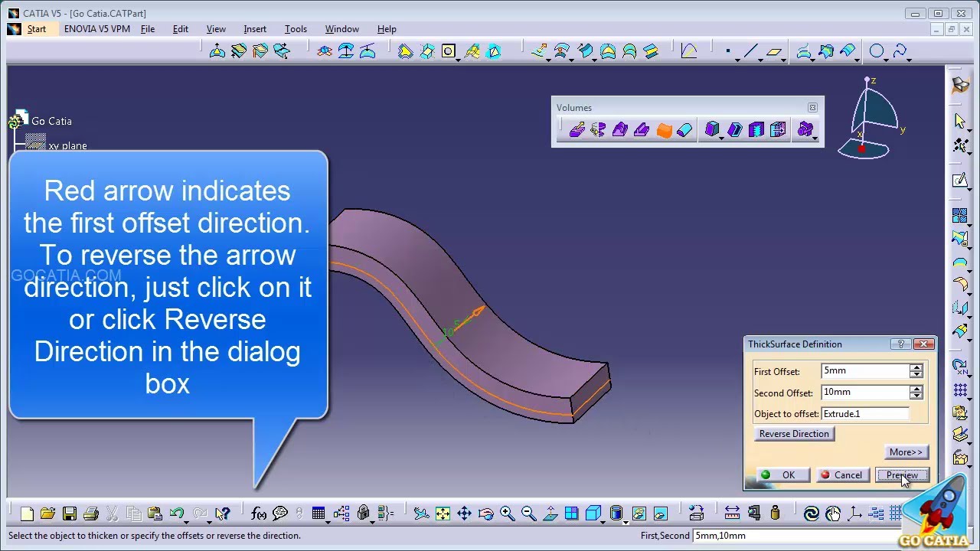The height and width of the screenshot is (551, 980).
Task: Click the Undo arrow icon
Action: click(177, 514)
